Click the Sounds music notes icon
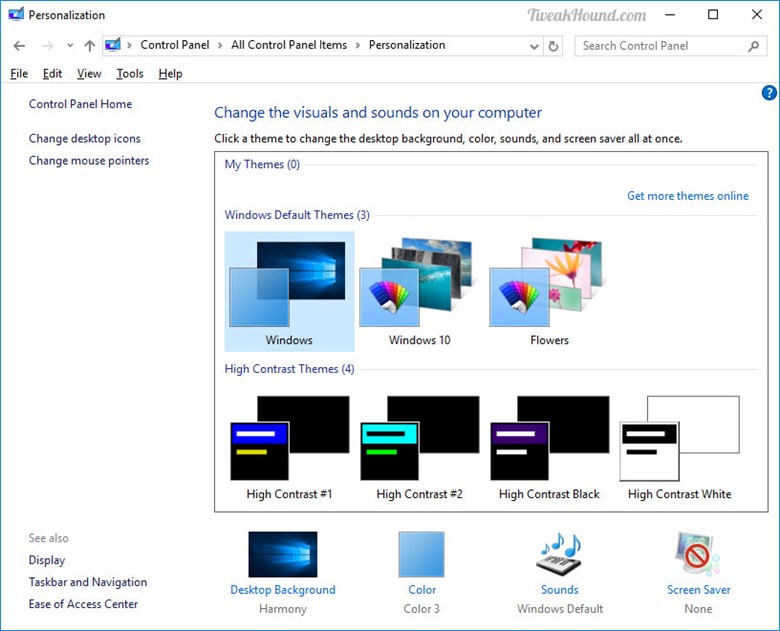The image size is (780, 631). coord(560,554)
